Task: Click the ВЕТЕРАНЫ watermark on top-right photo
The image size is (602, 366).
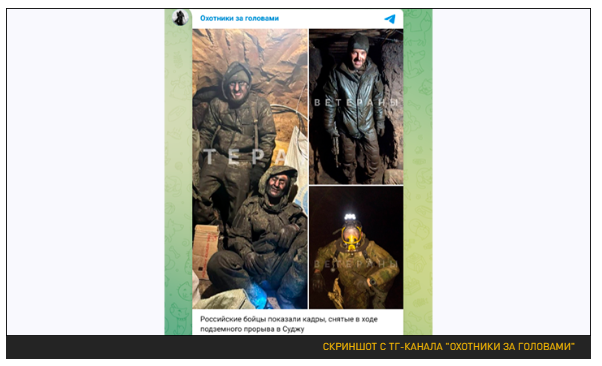Action: 356,103
